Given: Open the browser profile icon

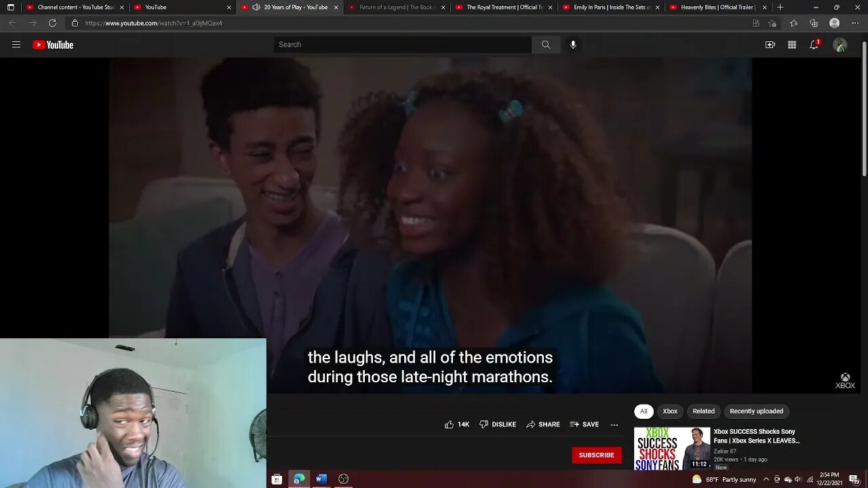Looking at the screenshot, I should click(x=835, y=23).
